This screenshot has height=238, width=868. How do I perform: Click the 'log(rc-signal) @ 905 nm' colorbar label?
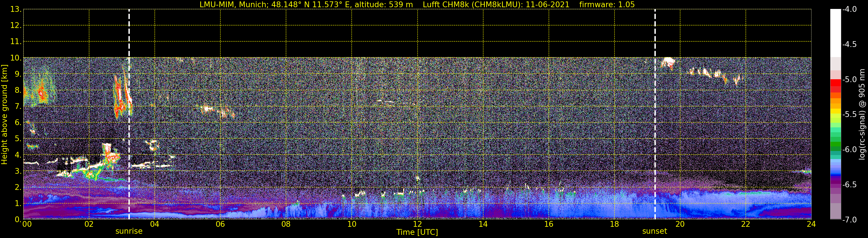(862, 114)
